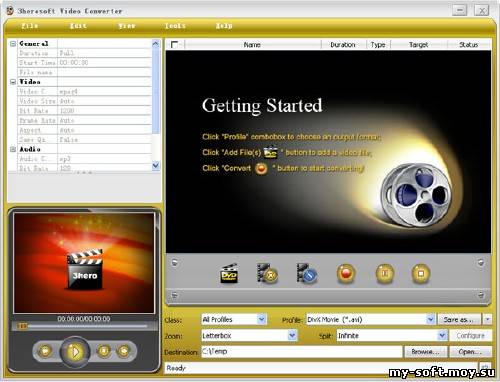Click the Browse... button
Screen dimensions: 500x382
425,352
